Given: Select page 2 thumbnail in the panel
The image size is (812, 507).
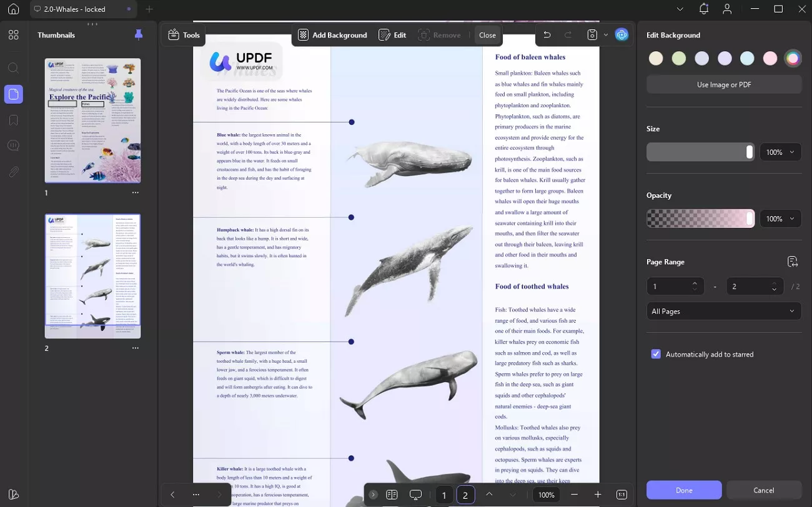Looking at the screenshot, I should [x=92, y=275].
